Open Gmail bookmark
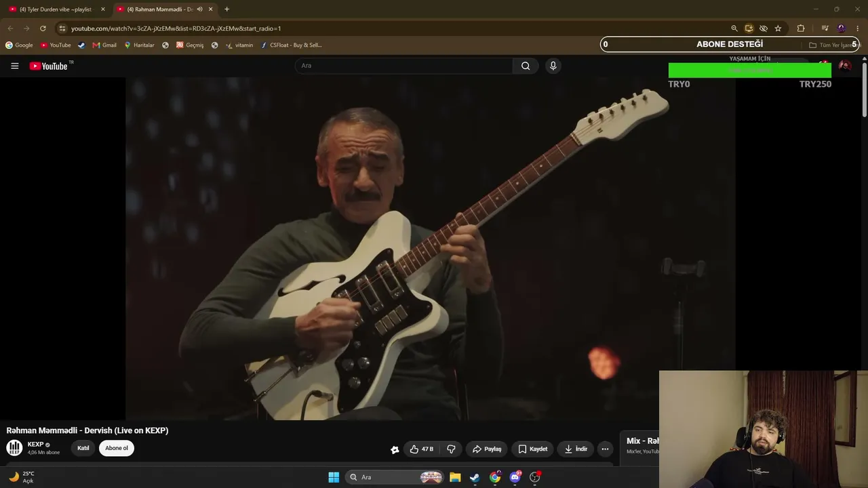The image size is (868, 488). pyautogui.click(x=104, y=45)
